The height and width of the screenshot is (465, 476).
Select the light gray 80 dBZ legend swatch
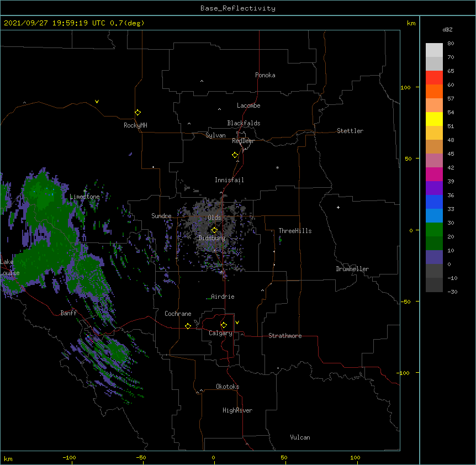[434, 50]
